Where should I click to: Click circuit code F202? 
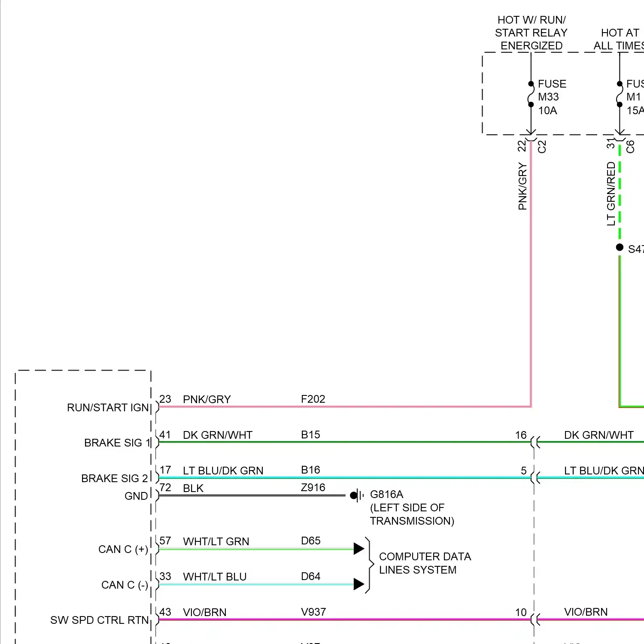[x=313, y=399]
